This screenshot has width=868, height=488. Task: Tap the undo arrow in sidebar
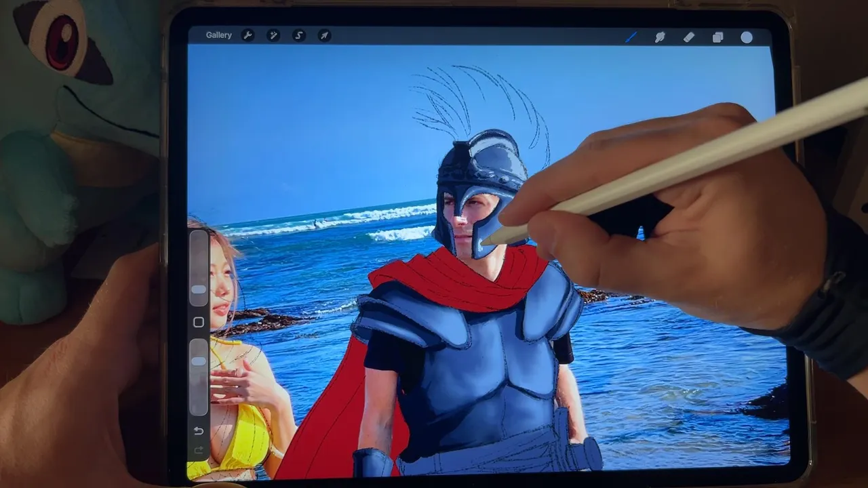point(199,431)
